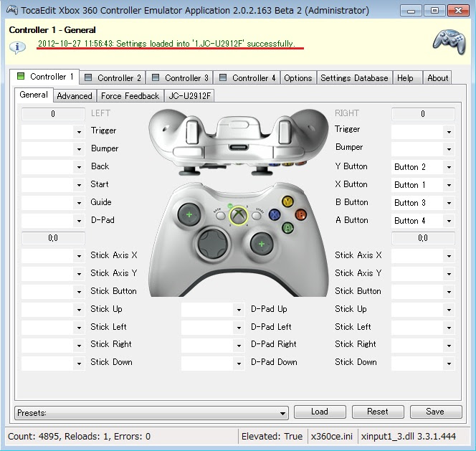Click the blue X button on the controller image
This screenshot has width=476, height=451.
(x=275, y=214)
